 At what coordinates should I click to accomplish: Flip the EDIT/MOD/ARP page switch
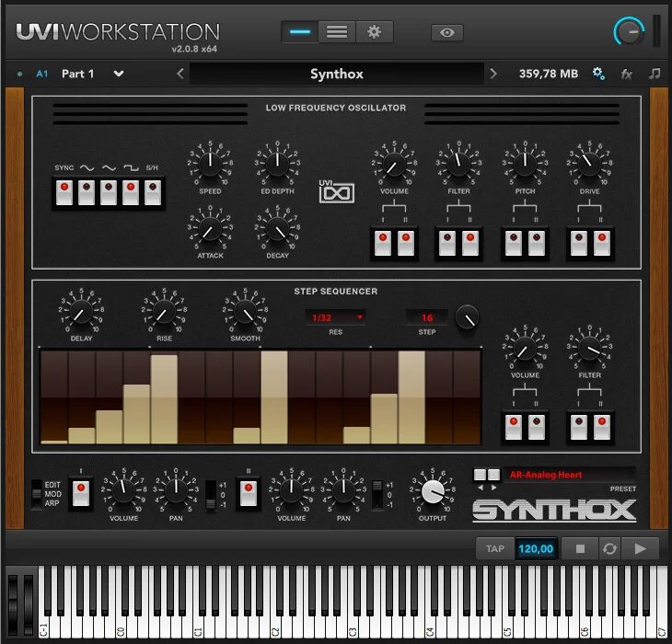pyautogui.click(x=37, y=494)
